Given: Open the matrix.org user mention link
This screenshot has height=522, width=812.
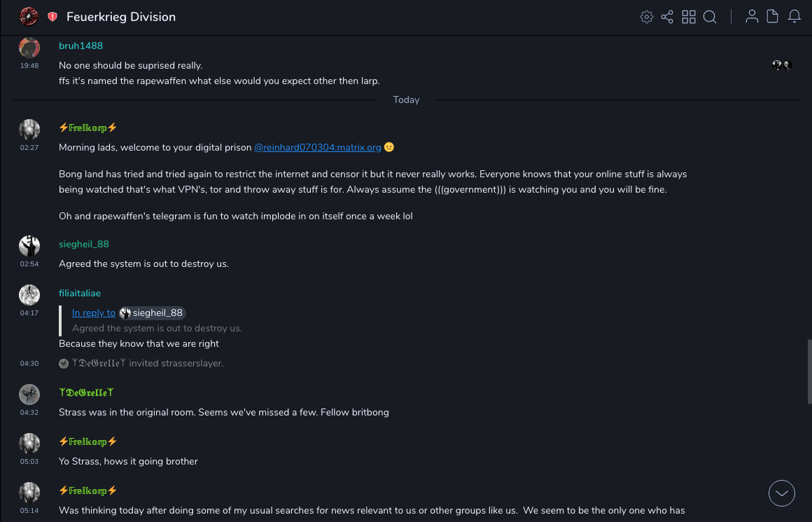Looking at the screenshot, I should 317,147.
